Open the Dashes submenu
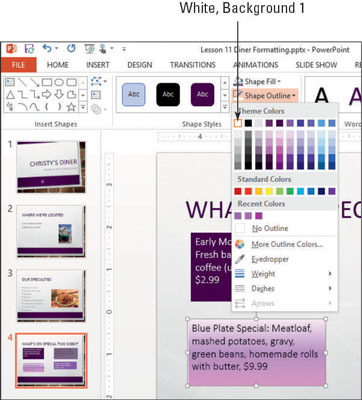This screenshot has height=400, width=362. click(x=285, y=288)
